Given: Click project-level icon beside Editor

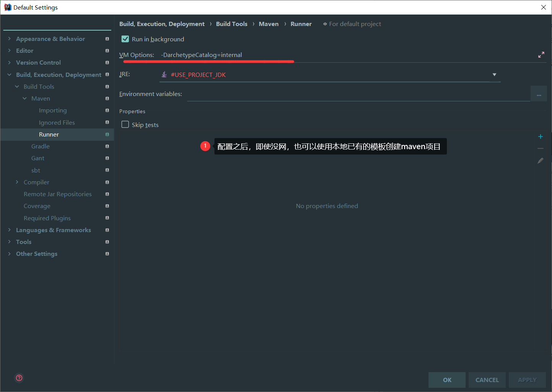Looking at the screenshot, I should point(107,50).
